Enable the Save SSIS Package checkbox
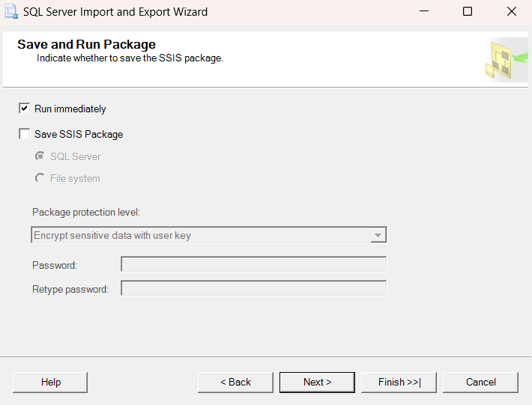 coord(24,134)
